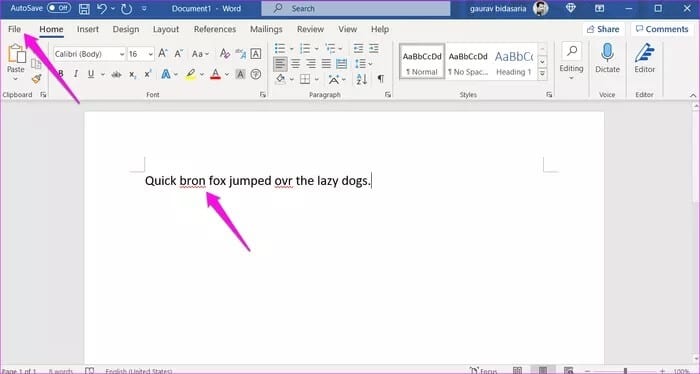
Task: Start a numbered list
Action: pyautogui.click(x=305, y=48)
